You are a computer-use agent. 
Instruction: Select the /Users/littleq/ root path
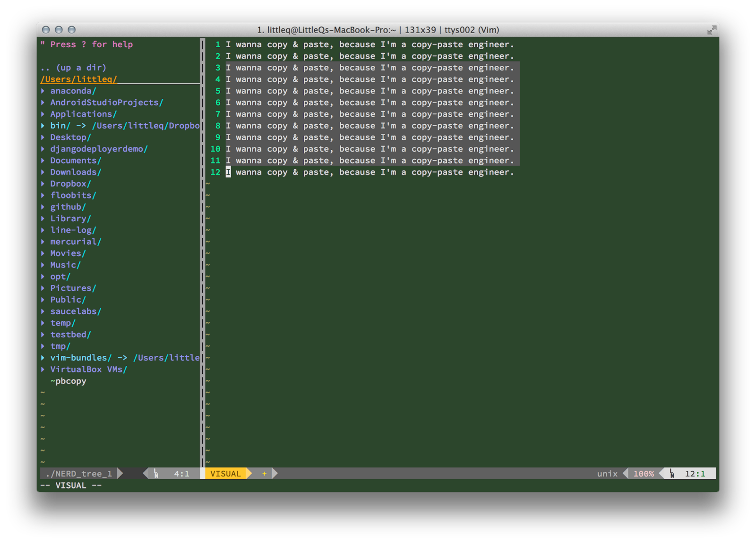tap(78, 79)
